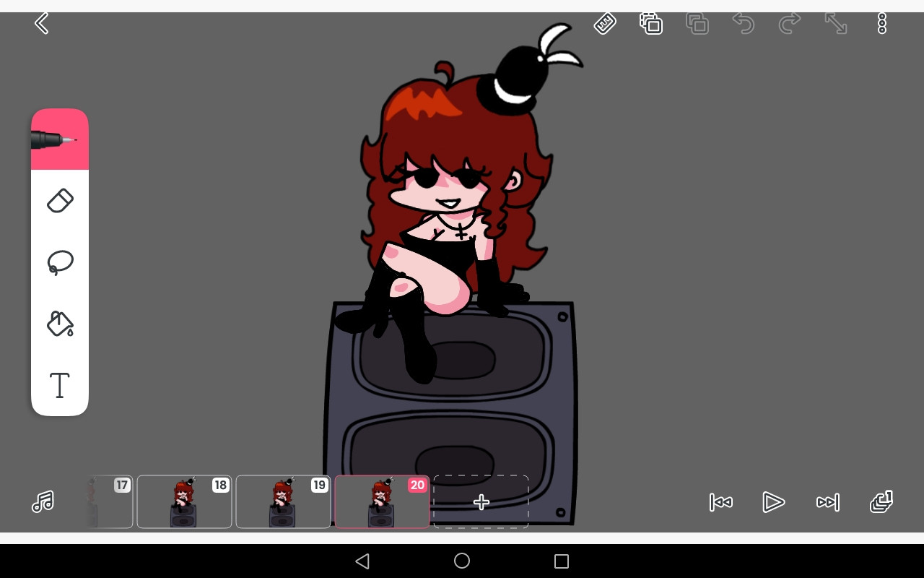Select the Eraser tool
924x578 pixels.
(x=60, y=201)
